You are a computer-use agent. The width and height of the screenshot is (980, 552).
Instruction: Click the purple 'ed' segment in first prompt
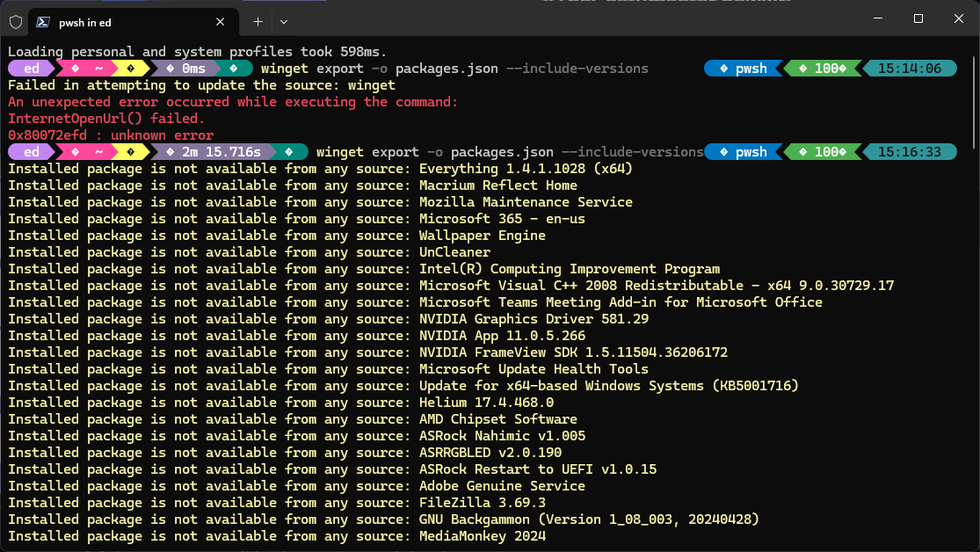click(x=32, y=69)
